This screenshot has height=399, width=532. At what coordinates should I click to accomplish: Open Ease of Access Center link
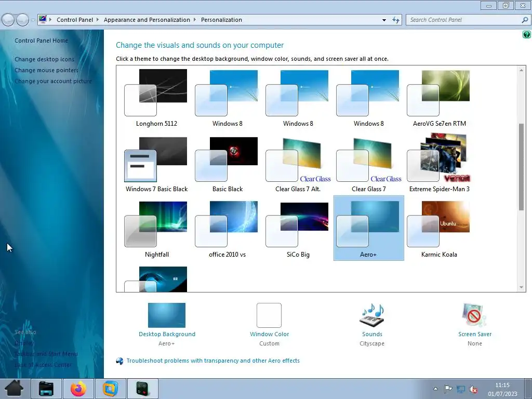[x=43, y=365]
